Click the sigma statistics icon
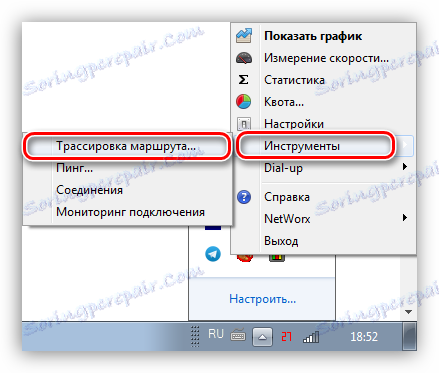Screen dimensions: 439x373 [243, 80]
